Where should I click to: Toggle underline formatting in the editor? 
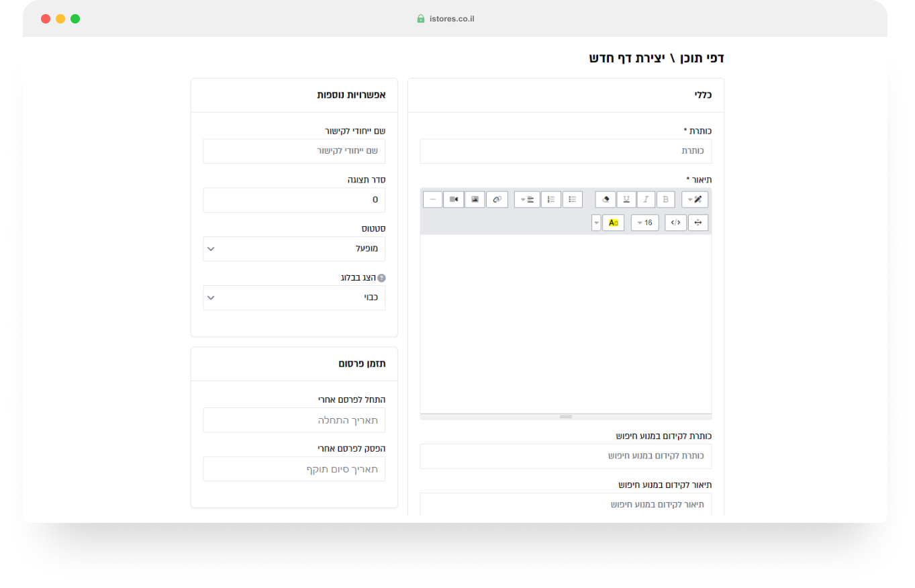pyautogui.click(x=626, y=199)
